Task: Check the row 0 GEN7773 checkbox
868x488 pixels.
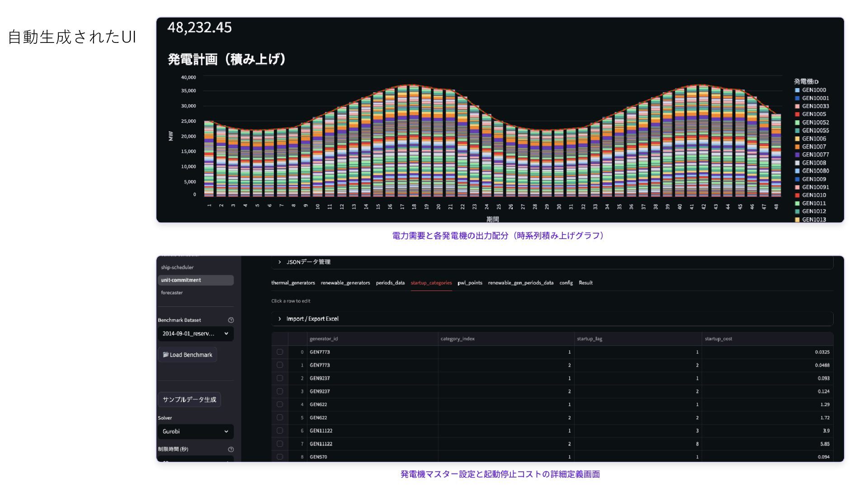Action: pos(280,352)
